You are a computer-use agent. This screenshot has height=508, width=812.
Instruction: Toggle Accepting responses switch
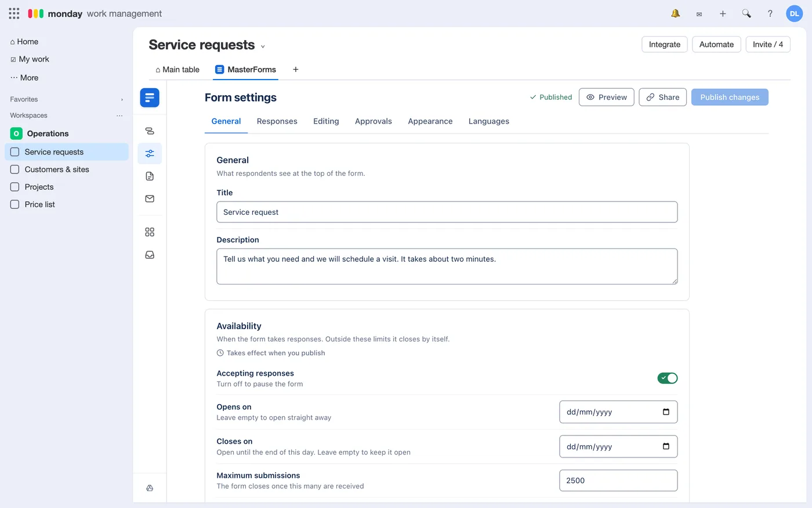(x=668, y=378)
